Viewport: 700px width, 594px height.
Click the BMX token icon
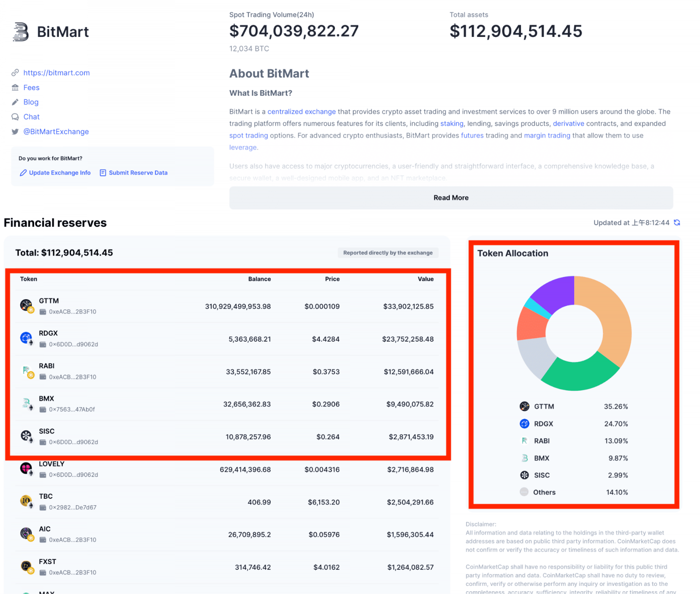tap(26, 403)
